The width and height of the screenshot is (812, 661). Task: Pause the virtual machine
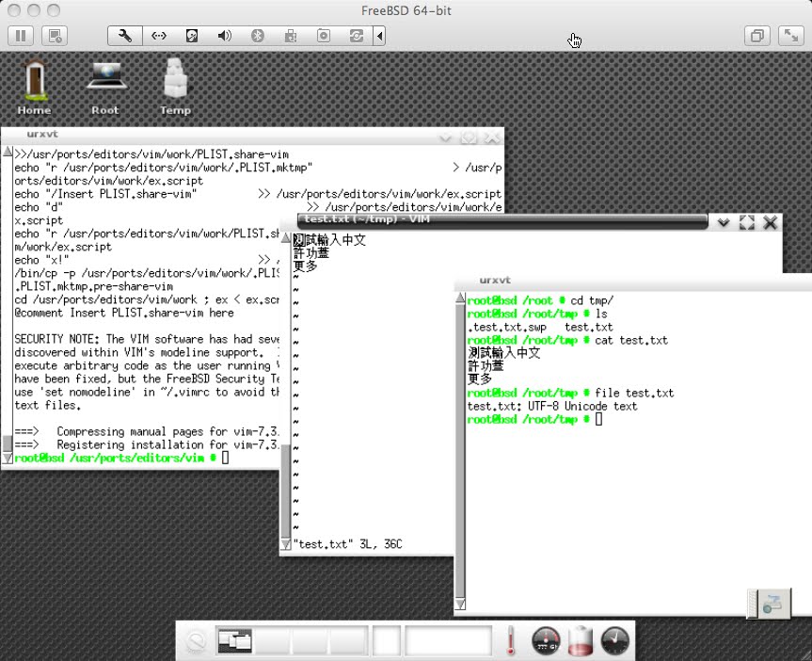pyautogui.click(x=20, y=35)
